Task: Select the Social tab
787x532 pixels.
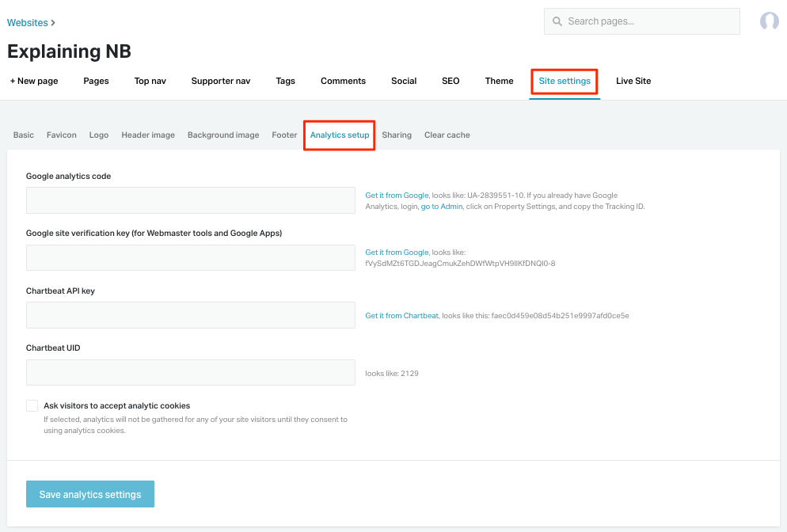Action: click(x=404, y=81)
